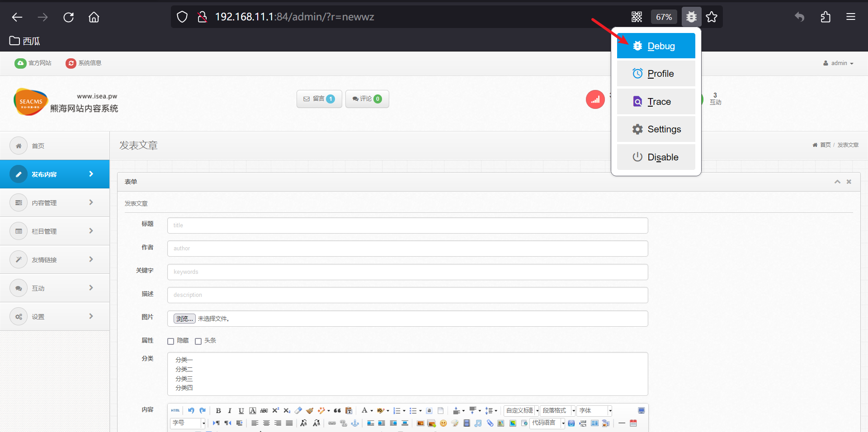Click paste as plain text icon

click(x=349, y=410)
